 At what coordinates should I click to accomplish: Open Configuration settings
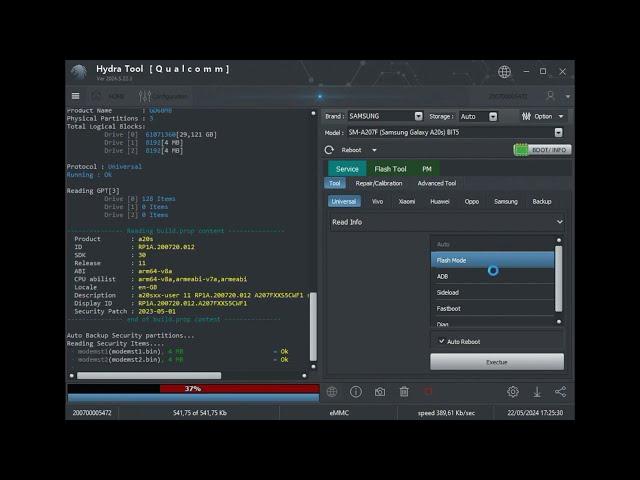[x=163, y=96]
